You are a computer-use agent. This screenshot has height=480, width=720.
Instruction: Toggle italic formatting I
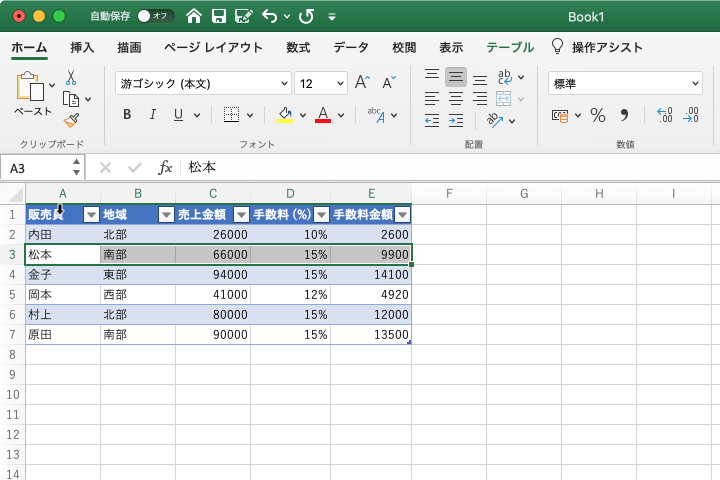tap(153, 114)
